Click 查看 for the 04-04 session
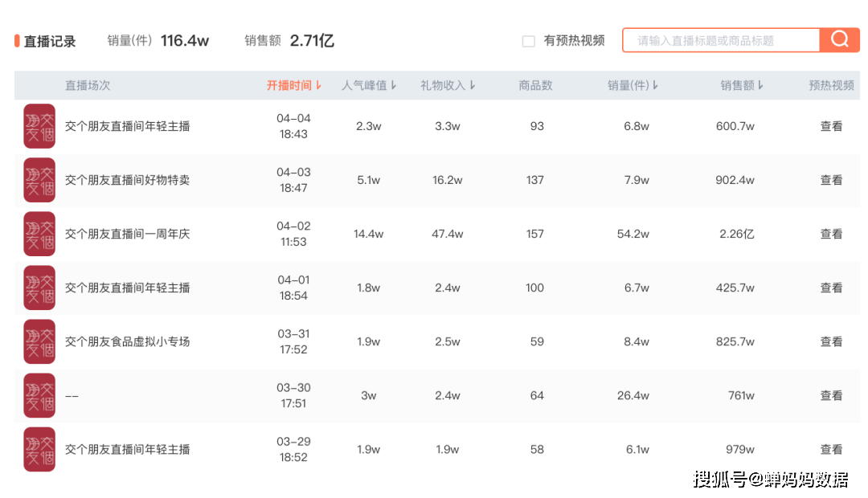The image size is (868, 498). 831,126
